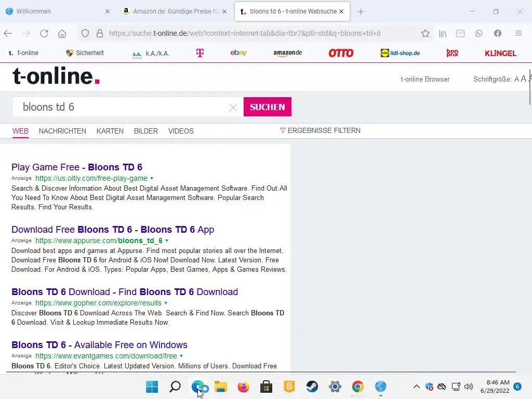Click the t-online logo
This screenshot has height=399, width=532.
click(x=56, y=76)
